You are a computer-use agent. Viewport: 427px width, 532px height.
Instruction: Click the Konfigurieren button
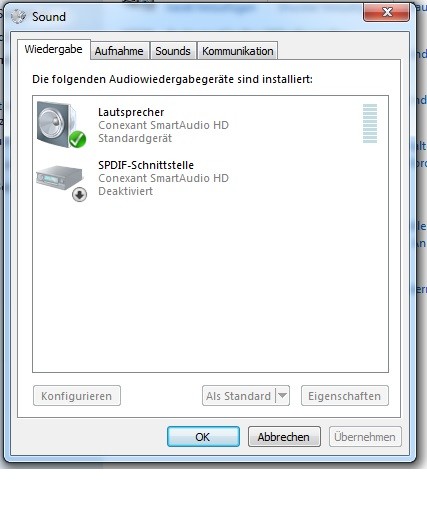[x=77, y=396]
